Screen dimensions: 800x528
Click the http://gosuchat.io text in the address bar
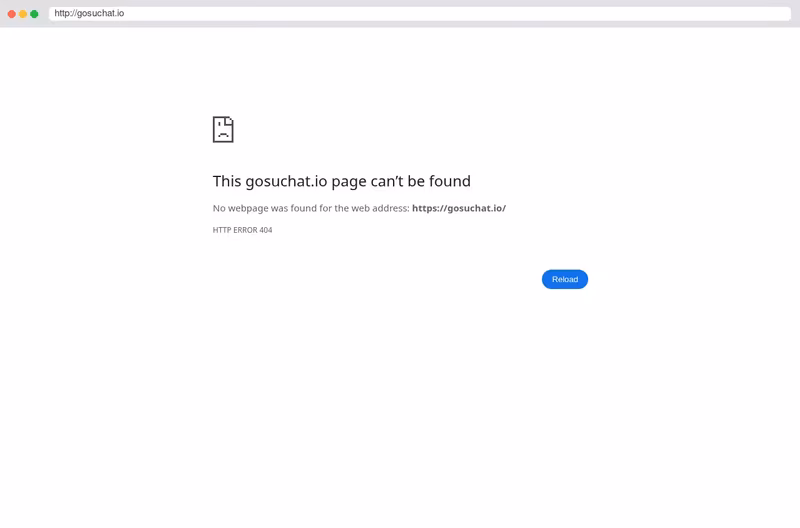coord(89,13)
